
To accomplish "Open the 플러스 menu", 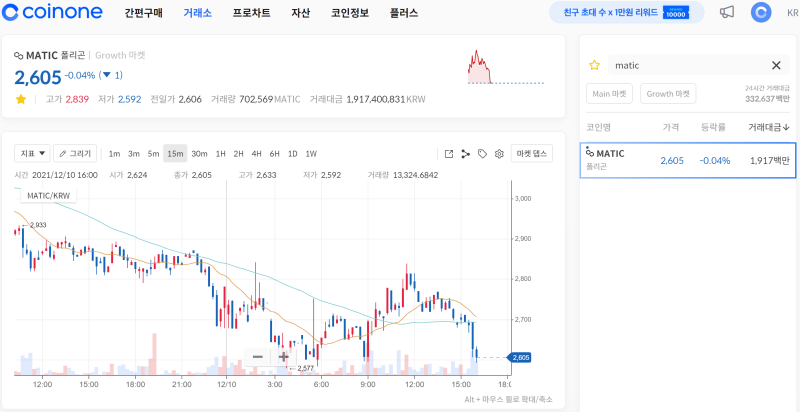I will 404,13.
